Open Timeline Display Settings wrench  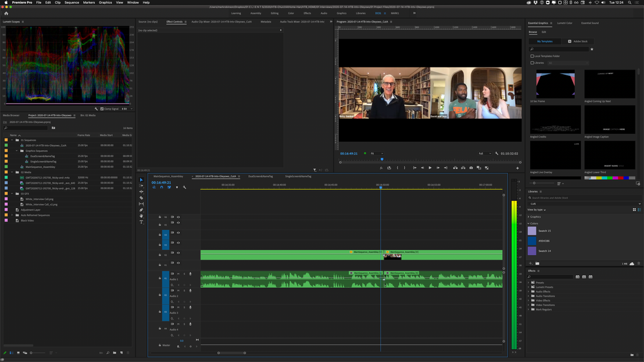pyautogui.click(x=184, y=187)
